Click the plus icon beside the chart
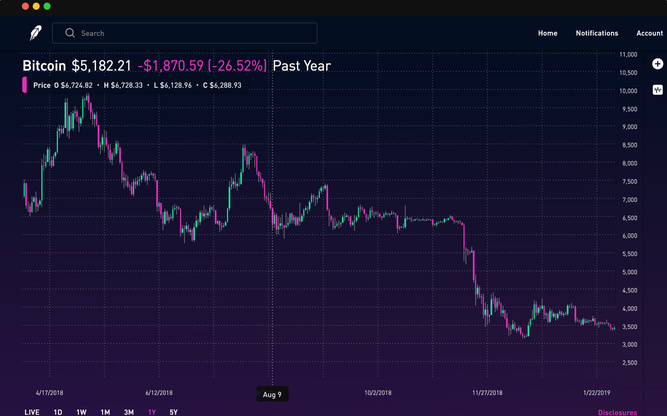The image size is (667, 416). click(x=657, y=64)
